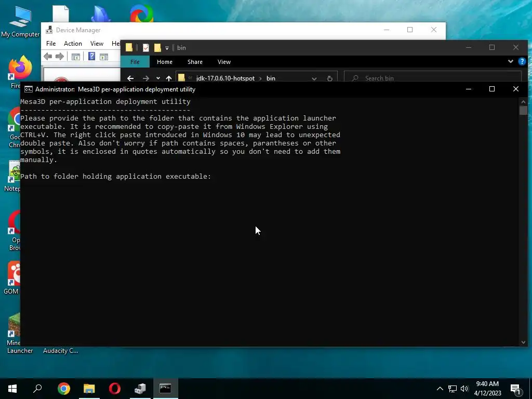This screenshot has width=532, height=399.
Task: Open recent locations dropdown in Explorer
Action: (x=158, y=78)
